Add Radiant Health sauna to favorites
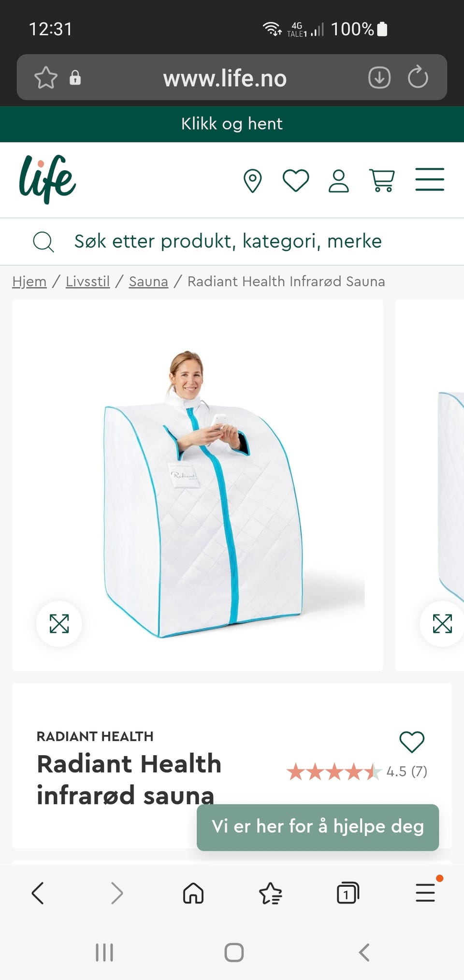This screenshot has width=464, height=980. [412, 742]
